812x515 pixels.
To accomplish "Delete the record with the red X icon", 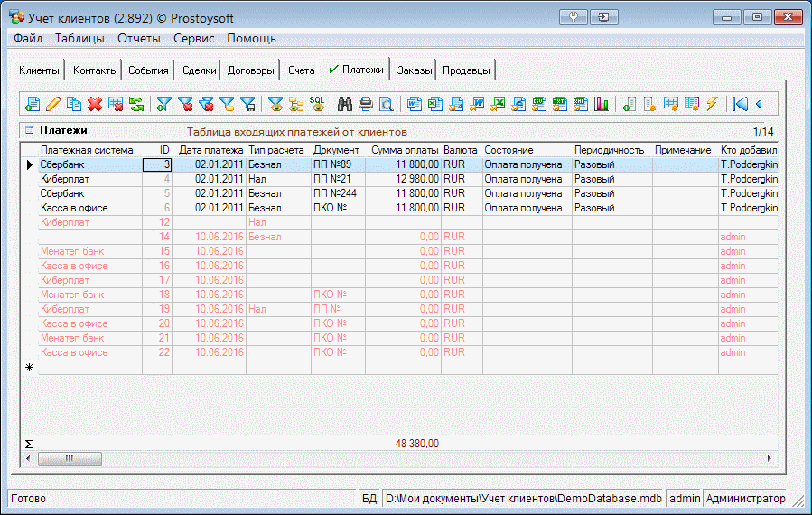I will click(95, 104).
